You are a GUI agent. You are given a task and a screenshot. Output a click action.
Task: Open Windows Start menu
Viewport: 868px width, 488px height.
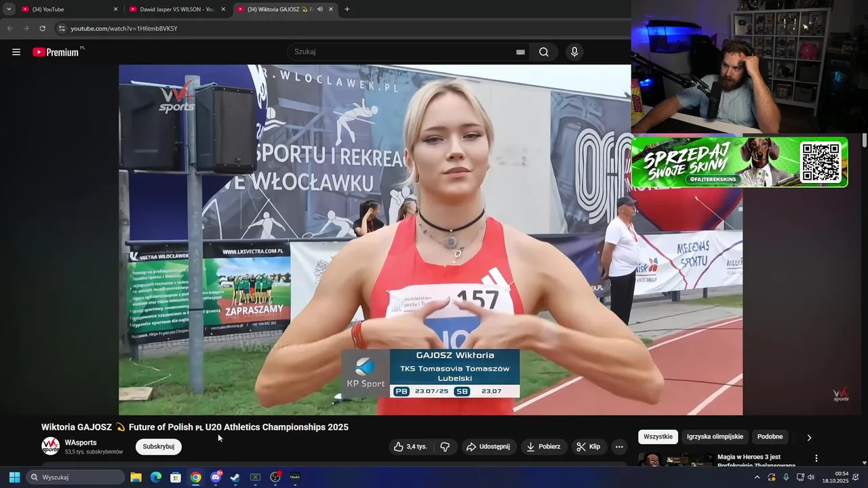[x=14, y=477]
